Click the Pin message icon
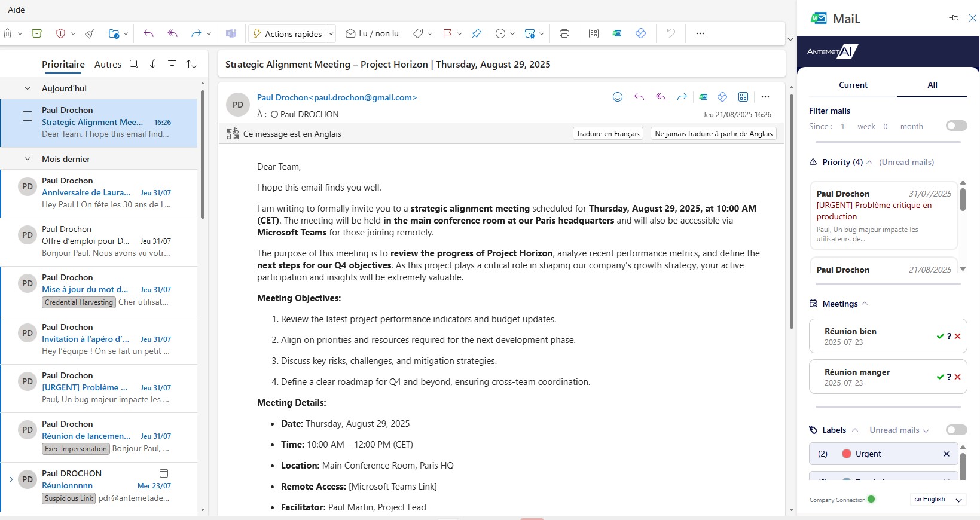The image size is (980, 520). [477, 34]
